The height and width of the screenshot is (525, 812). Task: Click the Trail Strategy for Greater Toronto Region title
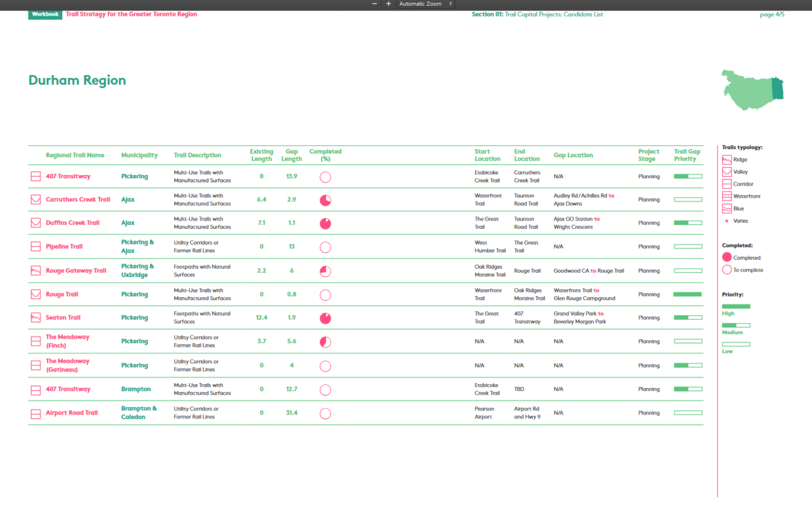[x=131, y=14]
